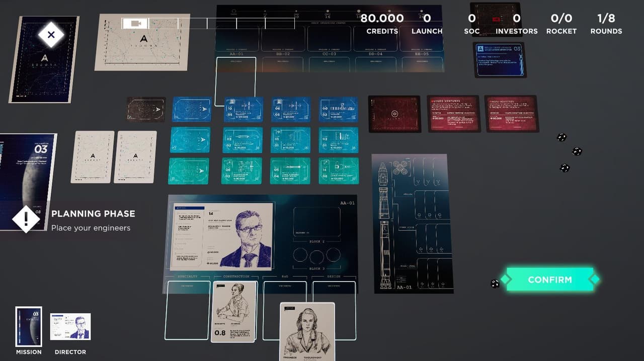This screenshot has width=644, height=361.
Task: Select the Uyeks Ventures investor card
Action: [454, 114]
